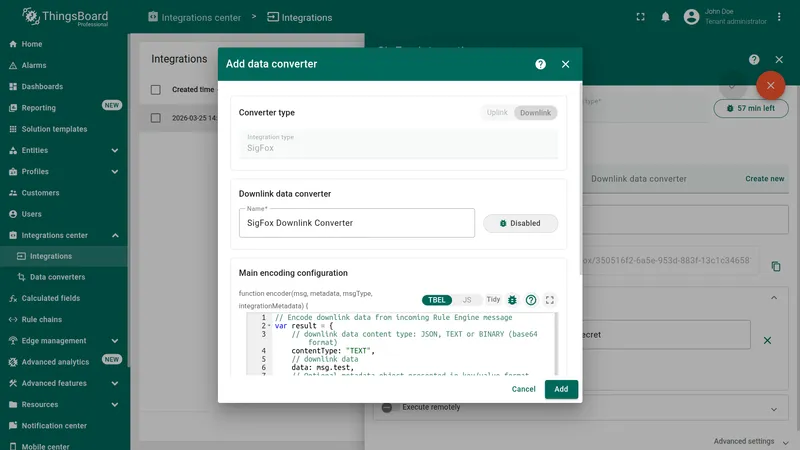The image size is (800, 450).
Task: Open Reporting page
Action: (x=64, y=108)
